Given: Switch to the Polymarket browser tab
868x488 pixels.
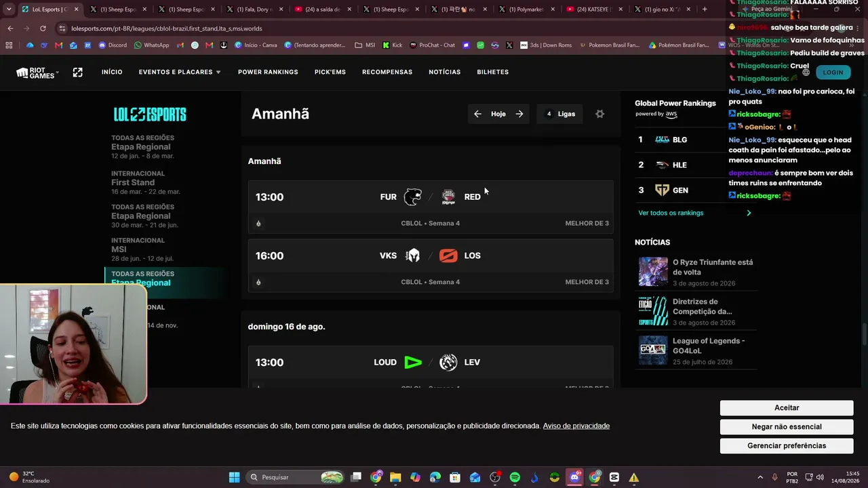Looking at the screenshot, I should [526, 9].
